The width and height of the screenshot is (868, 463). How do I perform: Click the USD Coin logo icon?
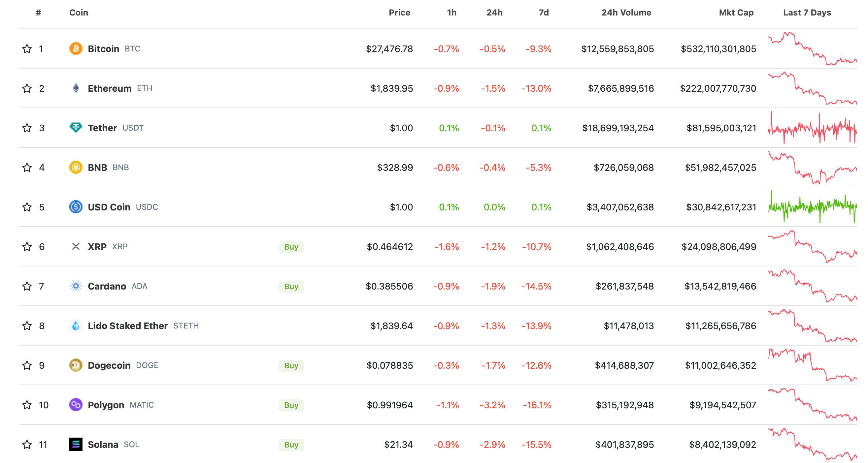76,207
